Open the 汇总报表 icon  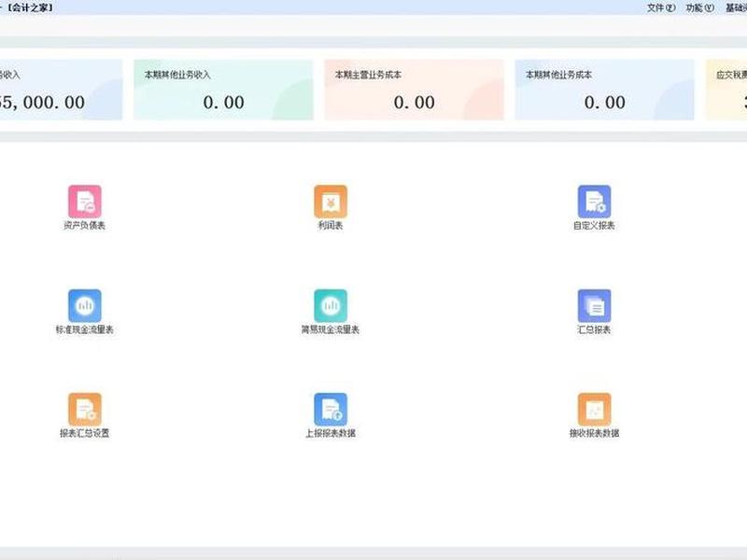tap(594, 306)
